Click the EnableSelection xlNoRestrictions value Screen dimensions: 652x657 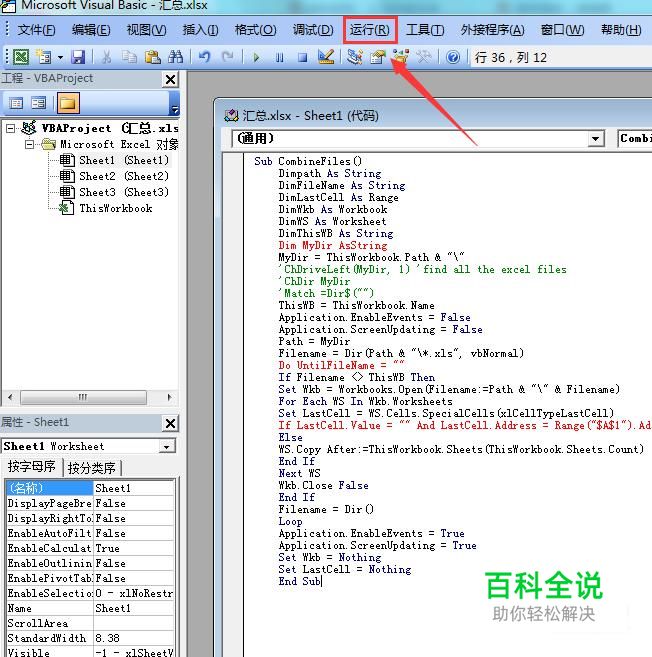point(133,593)
